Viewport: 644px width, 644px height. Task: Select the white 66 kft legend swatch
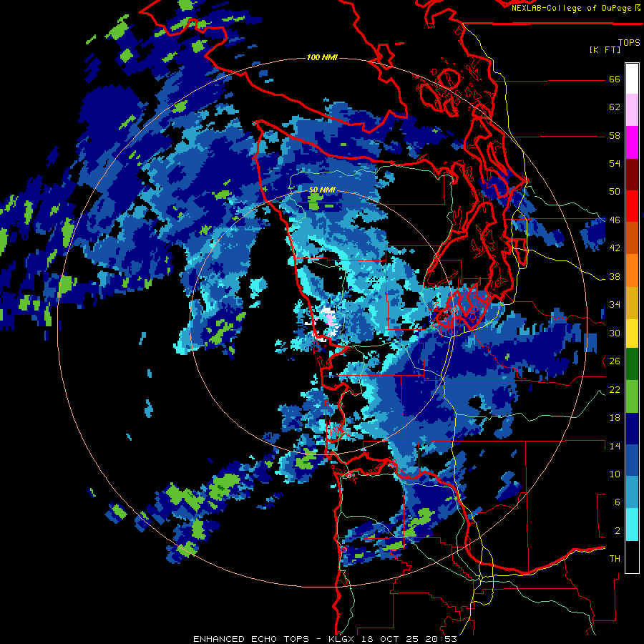[632, 79]
